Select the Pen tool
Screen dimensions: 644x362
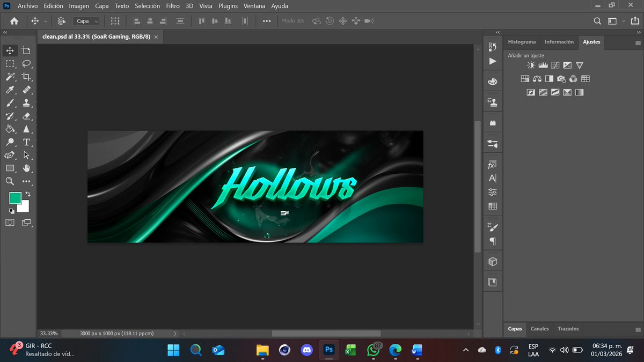[x=10, y=156]
